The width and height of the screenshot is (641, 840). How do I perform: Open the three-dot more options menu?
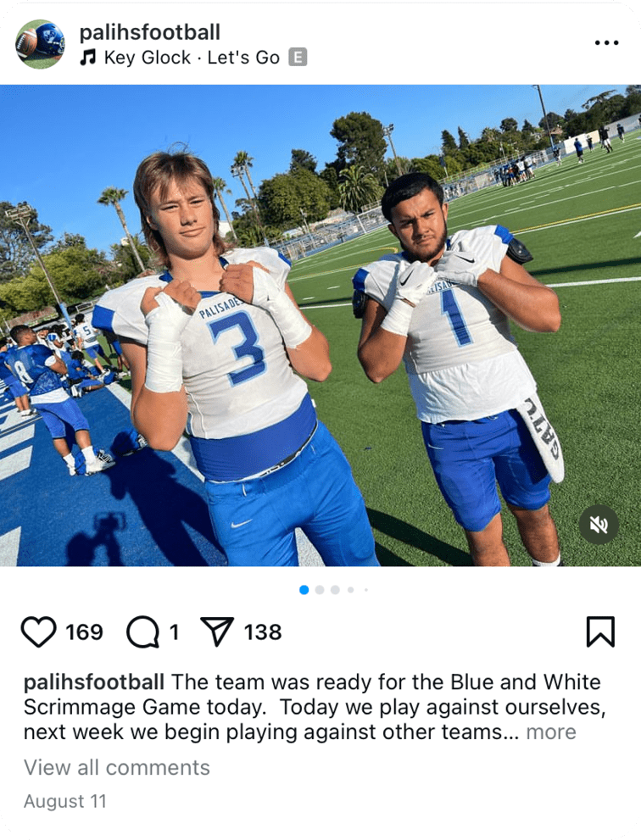pos(607,43)
